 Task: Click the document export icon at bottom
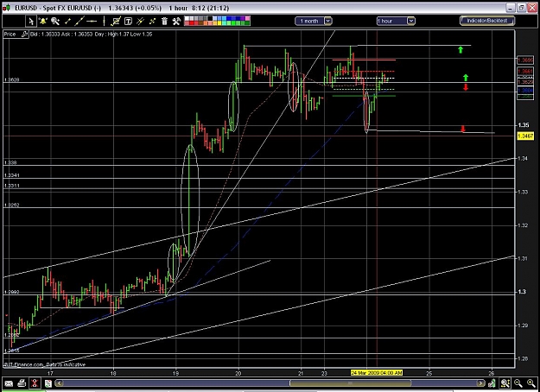pos(48,383)
